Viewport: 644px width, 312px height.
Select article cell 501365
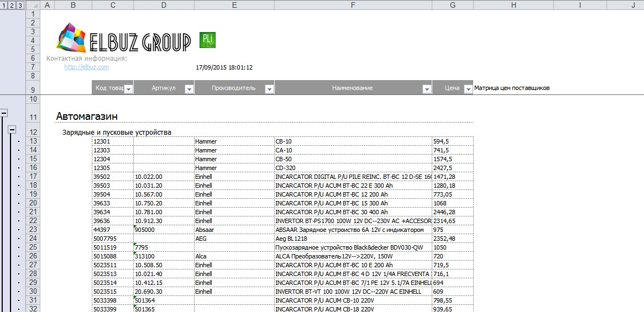click(x=164, y=309)
